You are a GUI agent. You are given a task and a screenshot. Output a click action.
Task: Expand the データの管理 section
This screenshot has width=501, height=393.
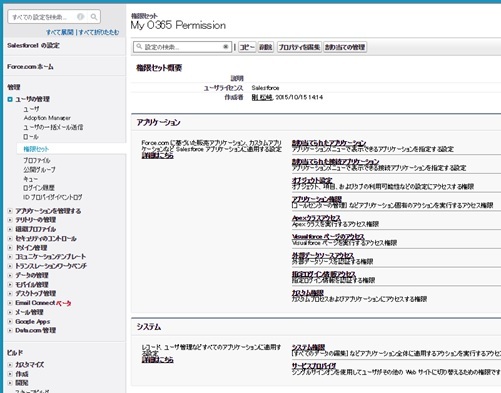[10, 275]
